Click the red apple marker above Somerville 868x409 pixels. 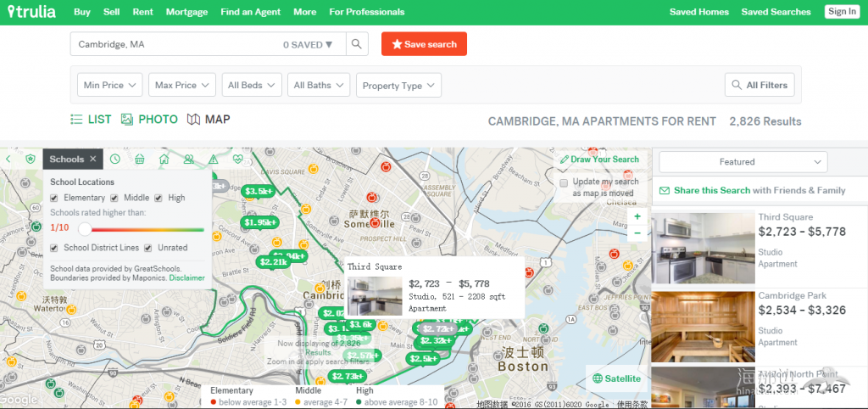click(372, 198)
